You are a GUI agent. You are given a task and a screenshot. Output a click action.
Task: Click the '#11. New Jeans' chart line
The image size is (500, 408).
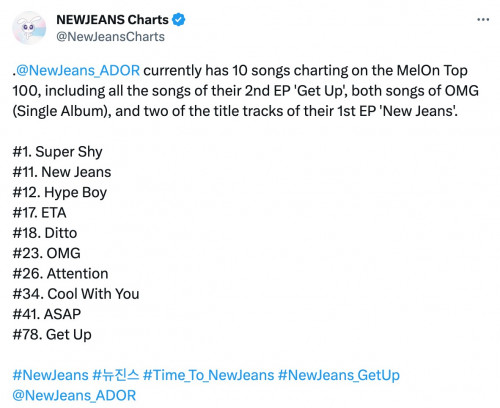[62, 172]
